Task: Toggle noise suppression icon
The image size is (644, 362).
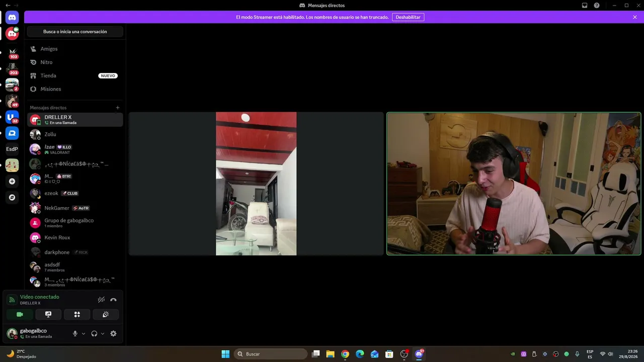Action: [101, 300]
